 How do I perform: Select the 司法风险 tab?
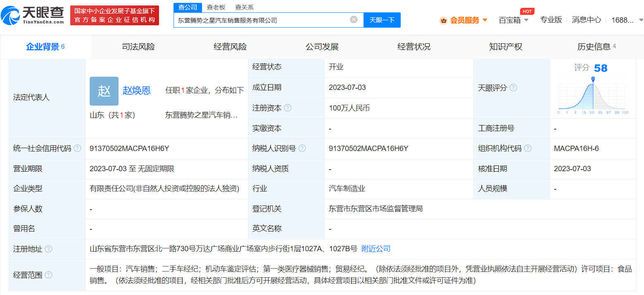[138, 47]
